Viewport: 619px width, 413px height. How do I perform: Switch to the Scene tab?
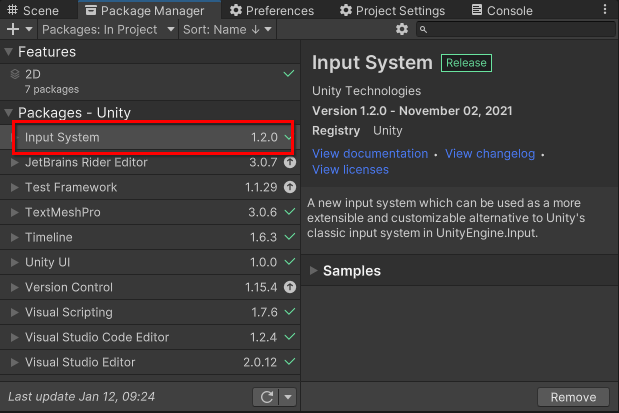point(34,10)
